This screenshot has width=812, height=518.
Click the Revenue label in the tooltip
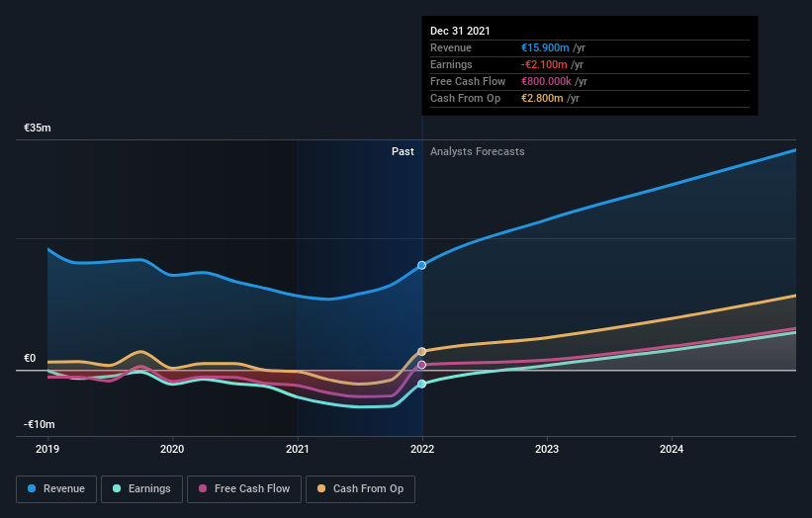tap(451, 47)
